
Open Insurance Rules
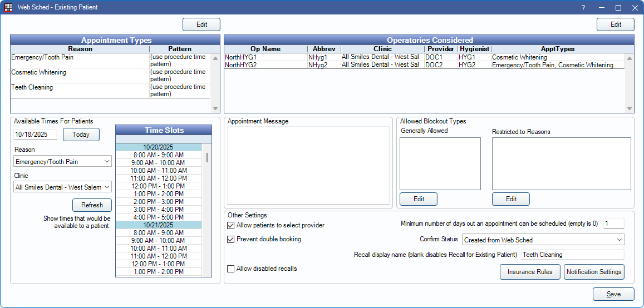[530, 272]
